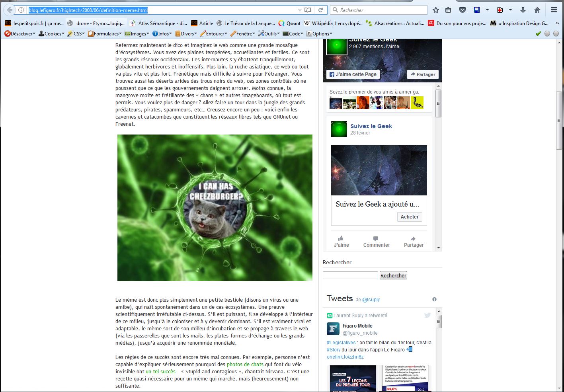The height and width of the screenshot is (392, 564).
Task: Expand the Cookies dropdown in developer toolbar
Action: click(x=51, y=34)
